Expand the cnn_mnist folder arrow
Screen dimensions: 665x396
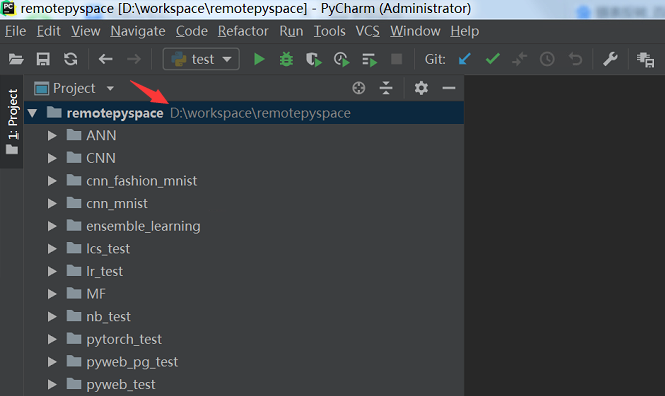coord(52,204)
